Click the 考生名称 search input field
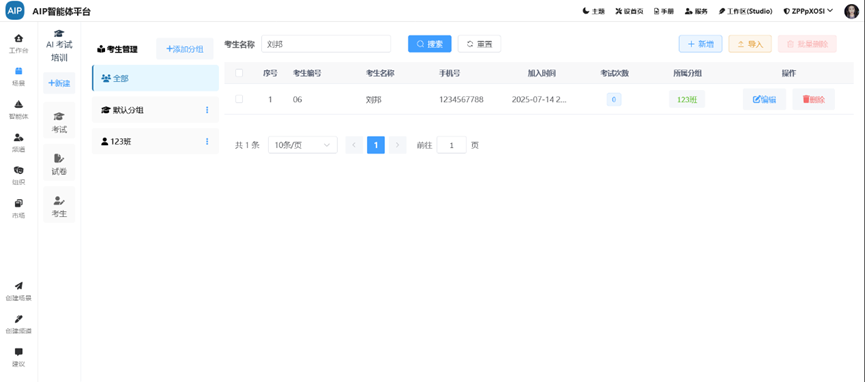This screenshot has height=382, width=865. tap(326, 44)
